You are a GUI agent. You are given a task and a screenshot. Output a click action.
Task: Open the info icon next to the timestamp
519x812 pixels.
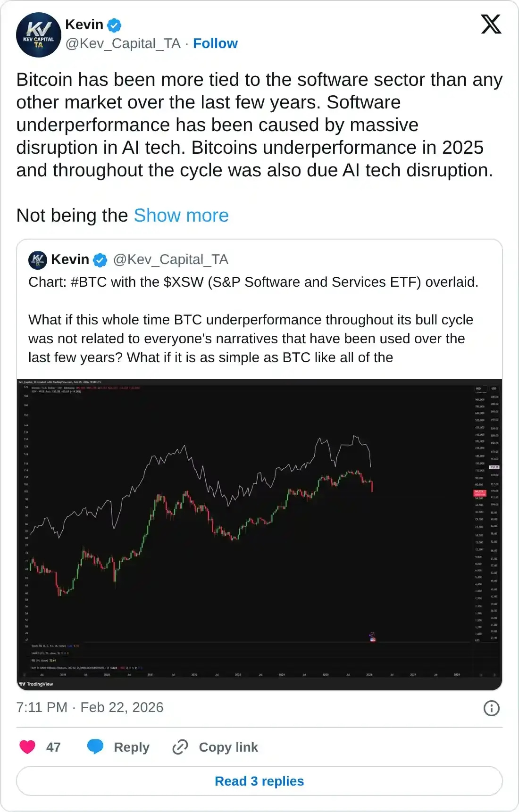492,707
